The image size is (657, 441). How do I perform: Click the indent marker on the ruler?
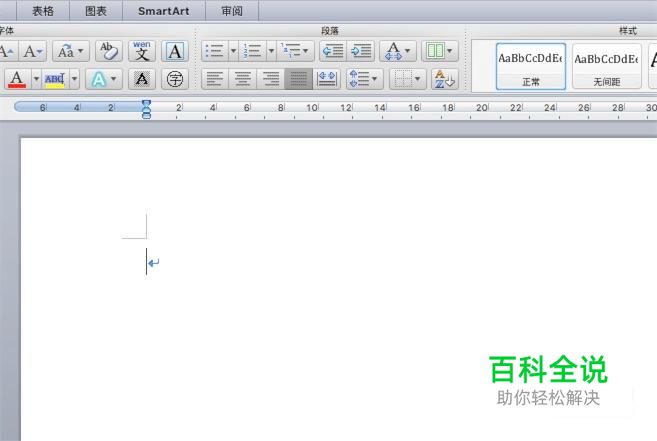pos(146,109)
